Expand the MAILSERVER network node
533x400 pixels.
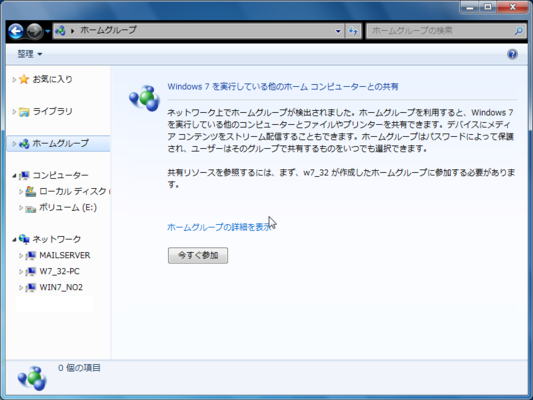tap(20, 256)
